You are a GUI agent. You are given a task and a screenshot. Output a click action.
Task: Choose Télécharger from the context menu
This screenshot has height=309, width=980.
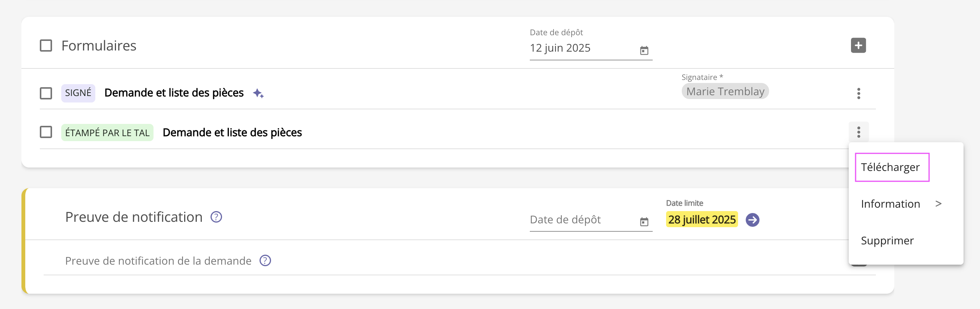tap(890, 167)
